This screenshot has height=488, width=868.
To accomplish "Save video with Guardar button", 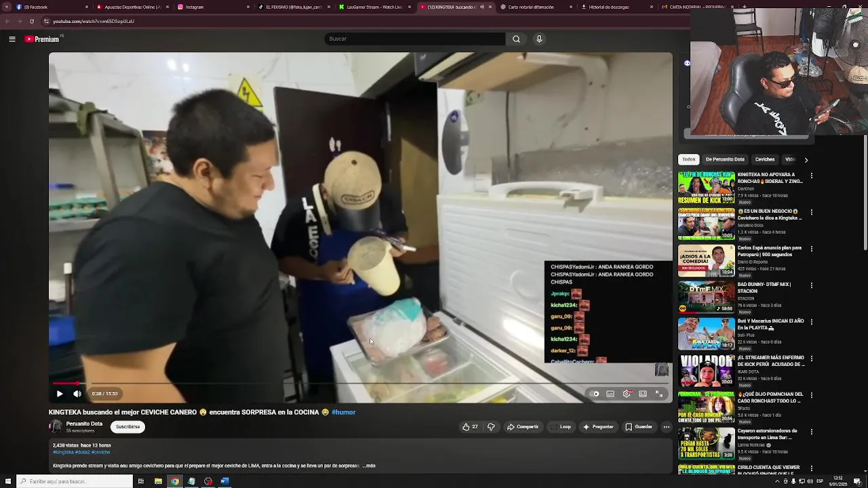I will [x=639, y=427].
